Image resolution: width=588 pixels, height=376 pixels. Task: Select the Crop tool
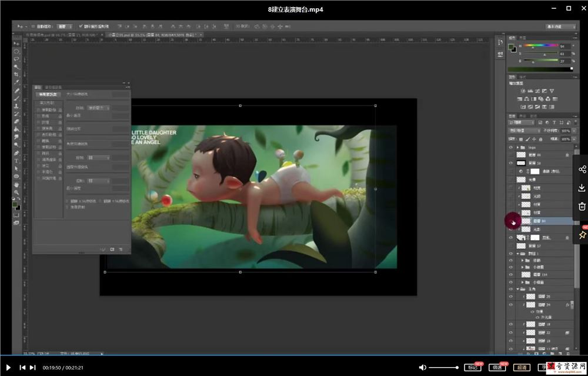[16, 75]
